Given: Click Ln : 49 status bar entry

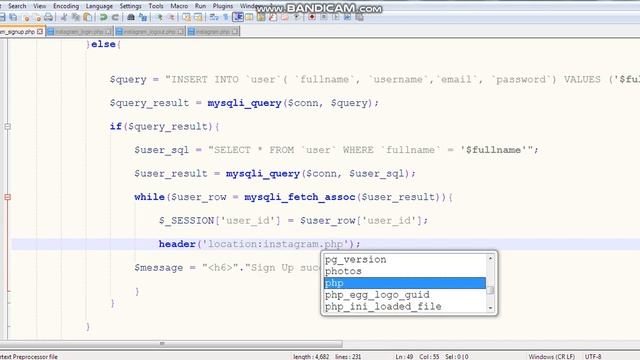Looking at the screenshot, I should point(404,356).
